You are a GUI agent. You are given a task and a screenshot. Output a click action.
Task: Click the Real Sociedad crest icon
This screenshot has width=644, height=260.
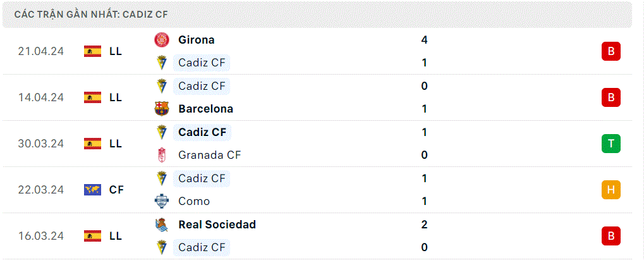pyautogui.click(x=161, y=224)
